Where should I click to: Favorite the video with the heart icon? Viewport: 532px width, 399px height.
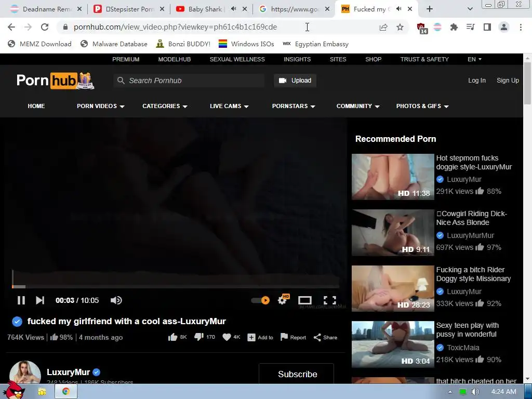[x=227, y=337]
